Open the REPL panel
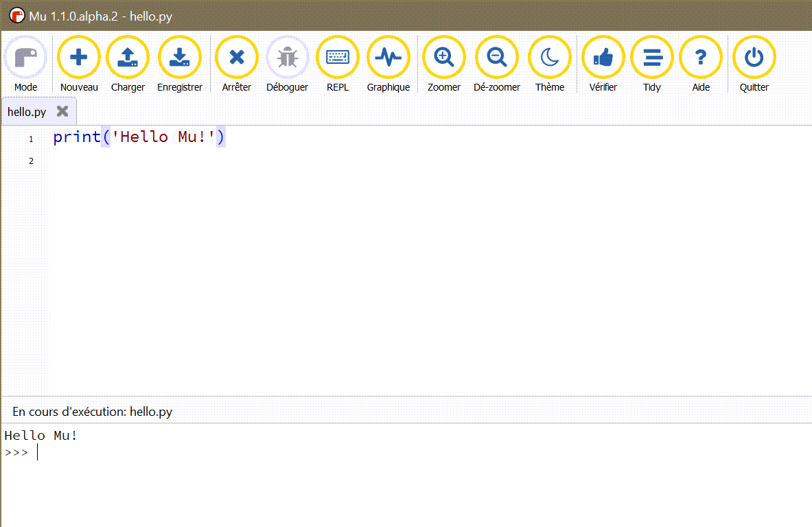 click(338, 65)
